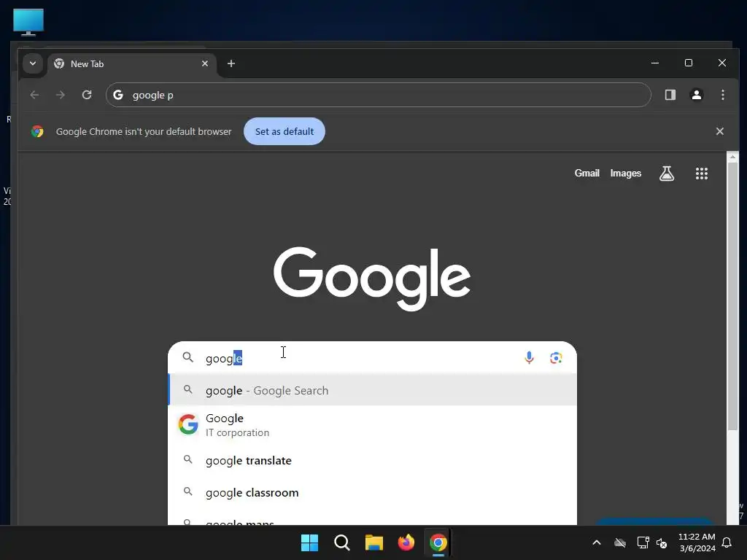Open Search Labs flask icon
The height and width of the screenshot is (560, 747).
tap(667, 174)
